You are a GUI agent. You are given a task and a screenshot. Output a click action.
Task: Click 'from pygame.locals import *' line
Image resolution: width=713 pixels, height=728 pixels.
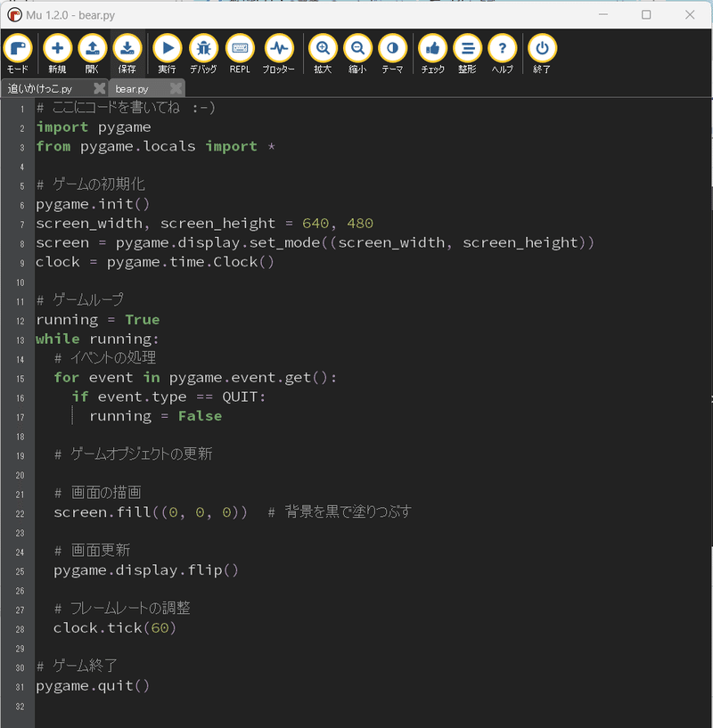[x=156, y=147]
